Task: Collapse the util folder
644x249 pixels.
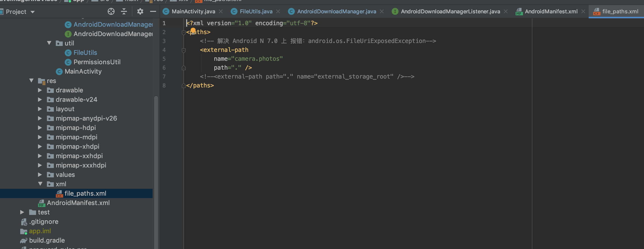Action: (49, 43)
